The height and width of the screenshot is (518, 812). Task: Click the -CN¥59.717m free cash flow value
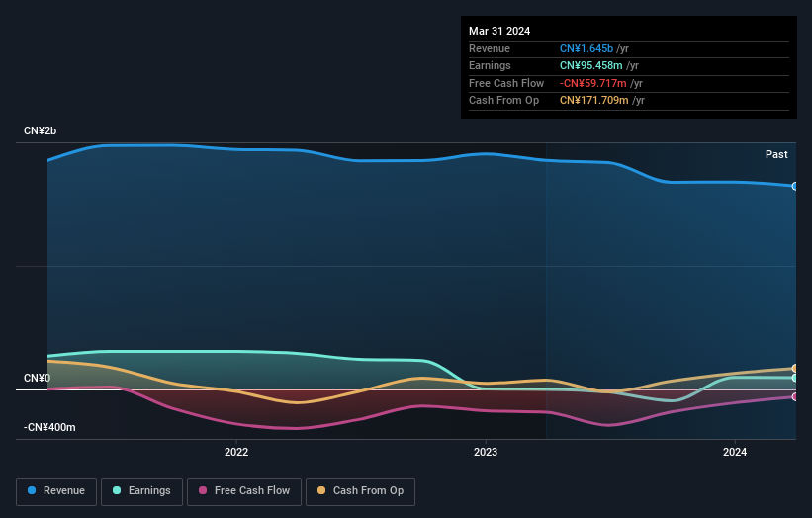tap(593, 83)
